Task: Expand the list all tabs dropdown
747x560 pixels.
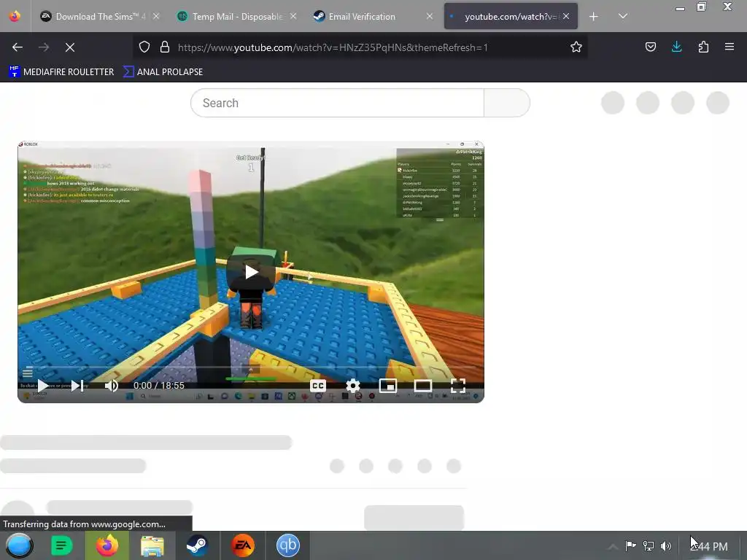Action: coord(623,16)
